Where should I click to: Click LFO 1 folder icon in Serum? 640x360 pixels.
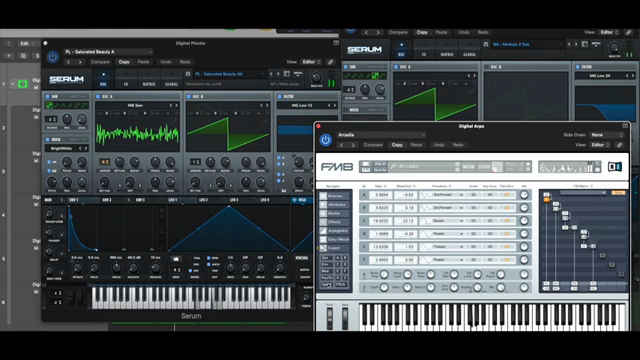176,259
